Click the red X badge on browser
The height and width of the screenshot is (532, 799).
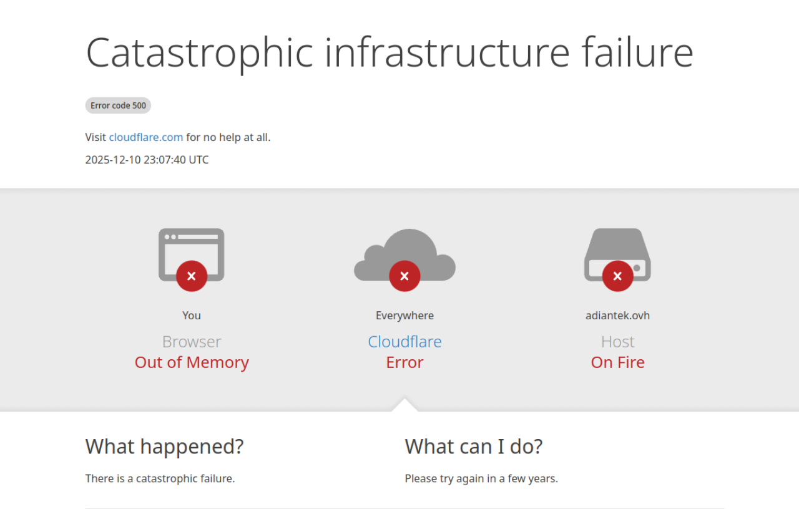click(x=192, y=276)
